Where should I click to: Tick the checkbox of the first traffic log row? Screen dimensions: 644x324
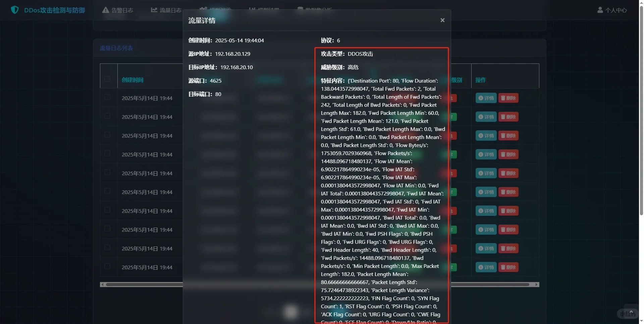tap(108, 97)
